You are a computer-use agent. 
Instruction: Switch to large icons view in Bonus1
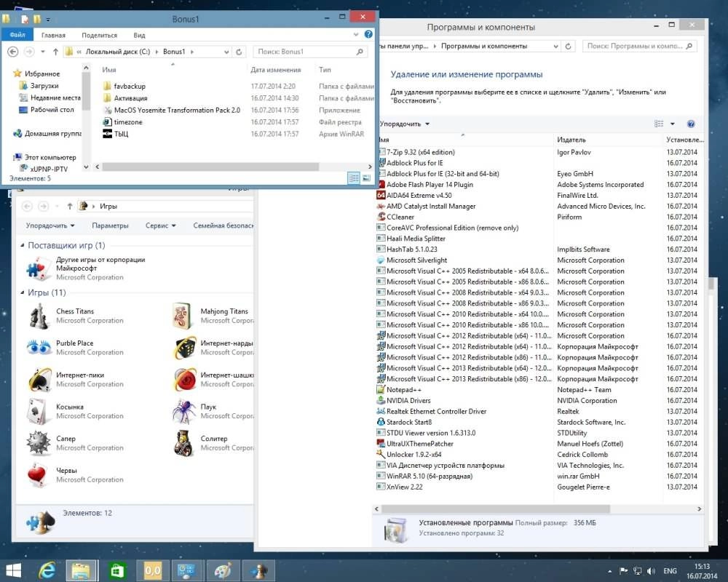(x=366, y=178)
